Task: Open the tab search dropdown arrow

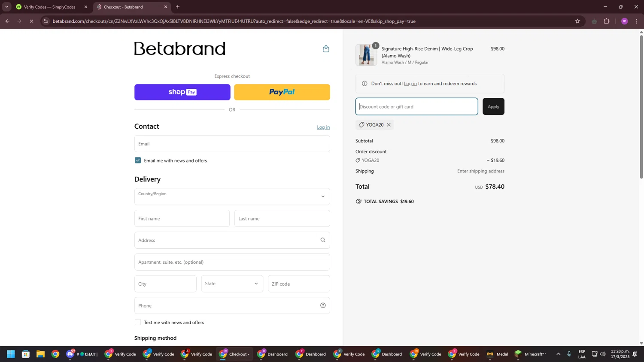Action: [6, 7]
